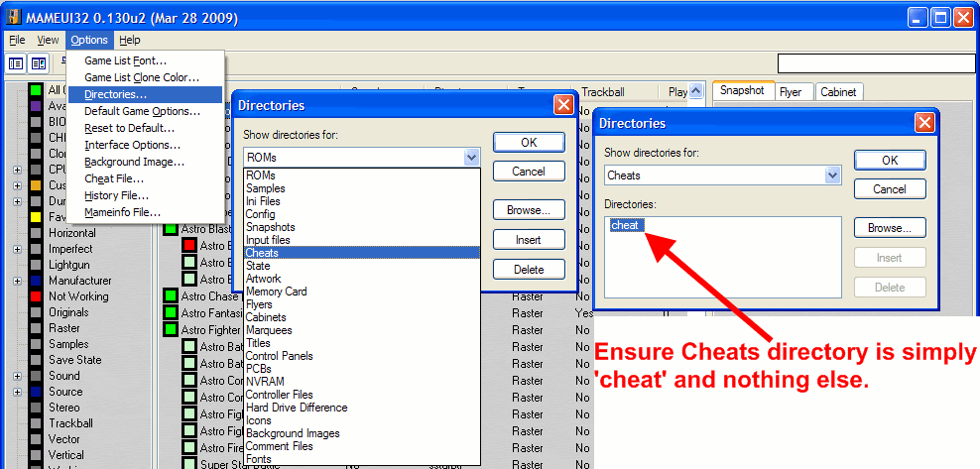This screenshot has width=980, height=469.
Task: Expand the Dumping folder node
Action: click(x=18, y=201)
